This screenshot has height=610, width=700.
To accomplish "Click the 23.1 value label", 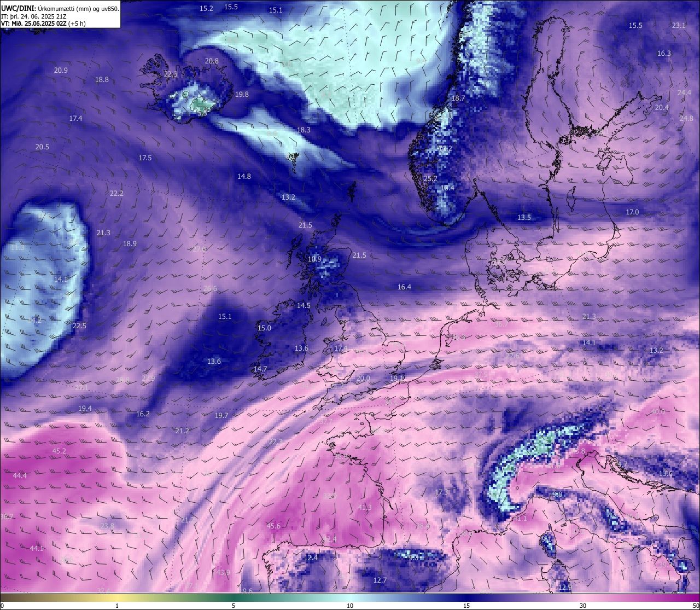I will tap(679, 26).
